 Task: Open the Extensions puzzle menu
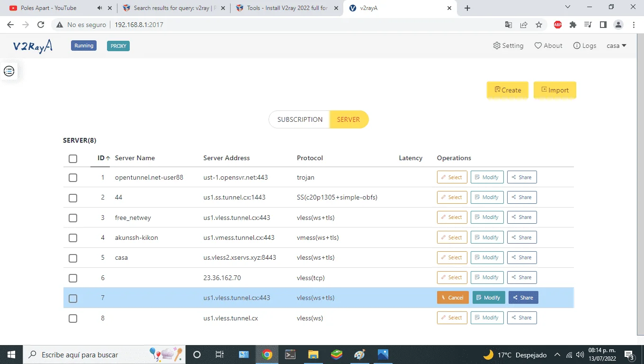coord(573,25)
